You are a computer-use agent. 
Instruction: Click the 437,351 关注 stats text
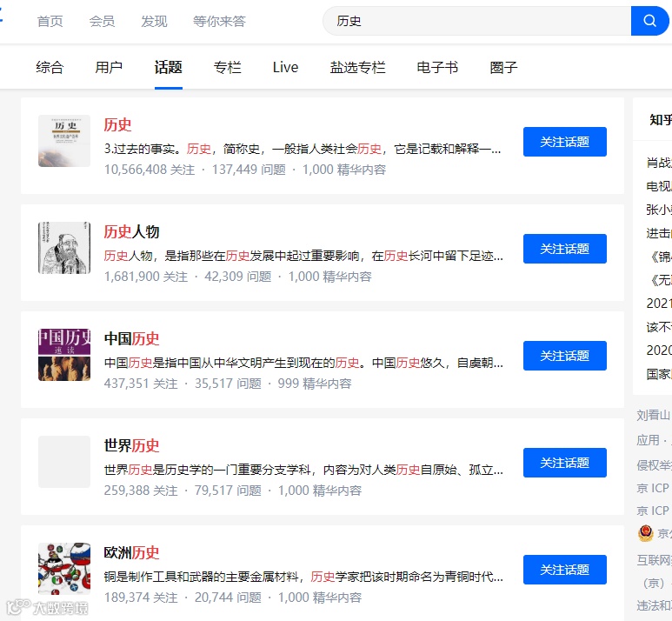pyautogui.click(x=141, y=384)
